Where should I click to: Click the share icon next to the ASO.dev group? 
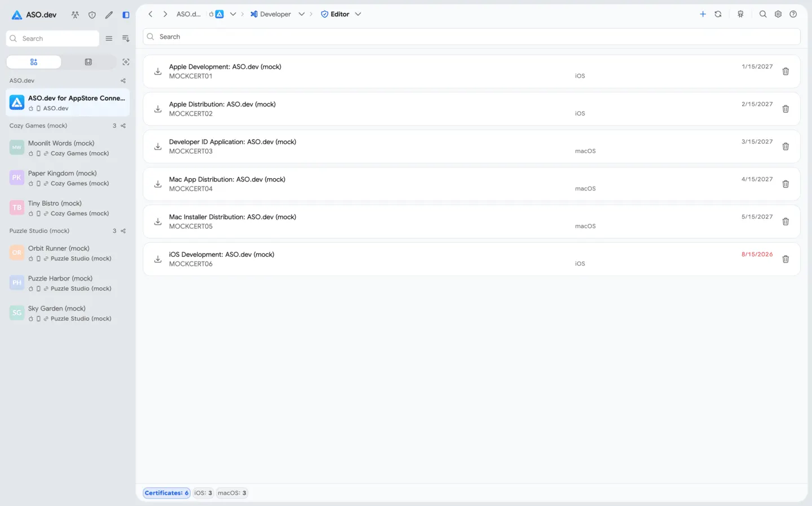click(x=123, y=81)
